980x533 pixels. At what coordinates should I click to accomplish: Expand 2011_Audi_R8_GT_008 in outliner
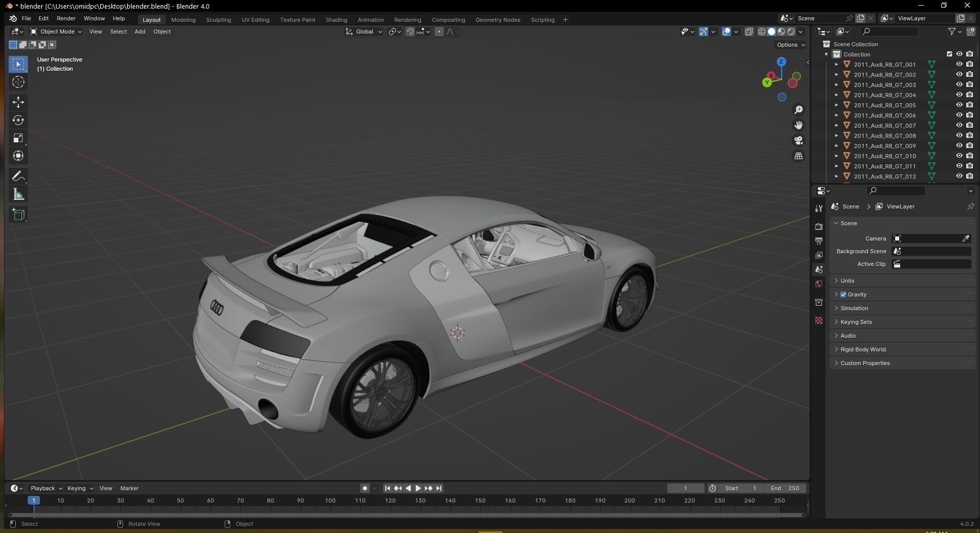[x=837, y=136]
